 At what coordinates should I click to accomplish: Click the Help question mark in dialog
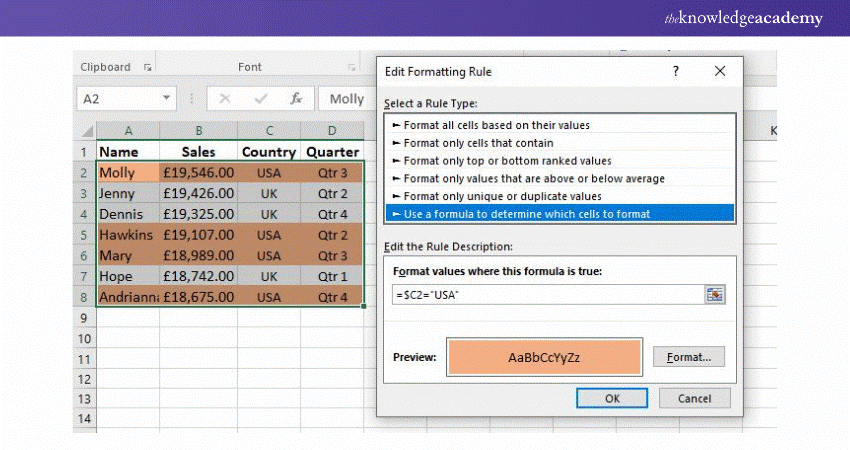click(x=676, y=72)
